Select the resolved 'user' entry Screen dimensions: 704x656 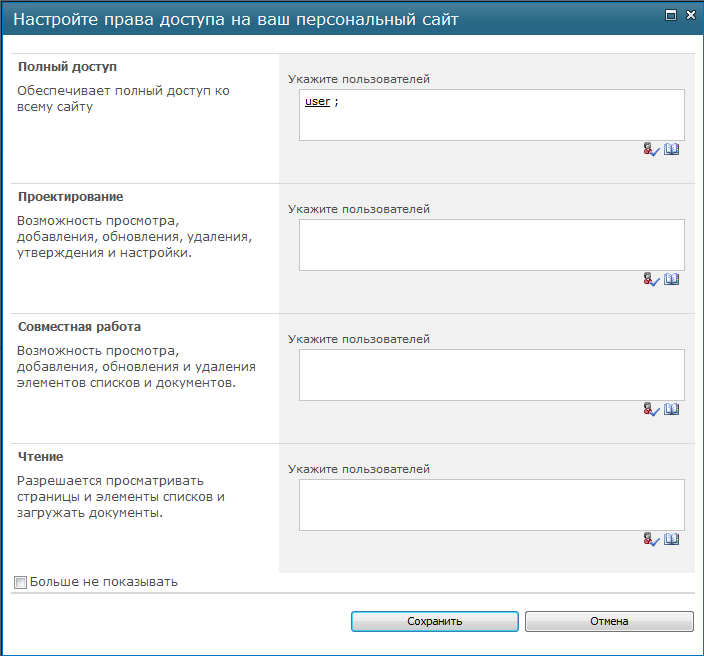pyautogui.click(x=317, y=101)
